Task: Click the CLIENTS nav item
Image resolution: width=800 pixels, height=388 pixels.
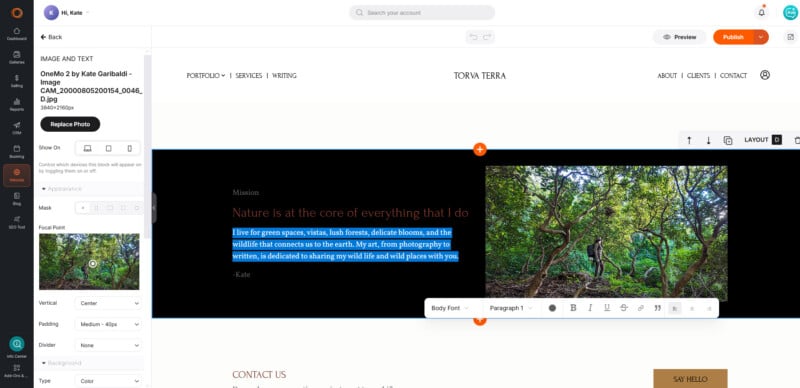Action: click(x=698, y=76)
